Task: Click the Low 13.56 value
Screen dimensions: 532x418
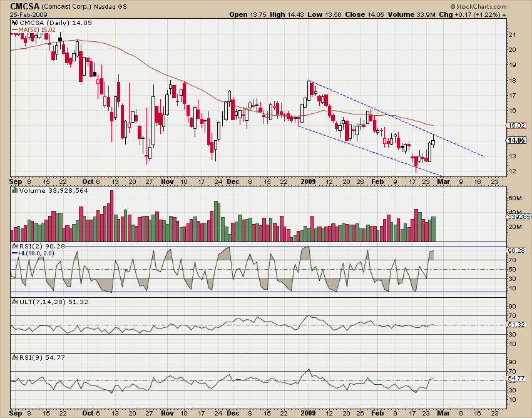Action: [x=325, y=14]
